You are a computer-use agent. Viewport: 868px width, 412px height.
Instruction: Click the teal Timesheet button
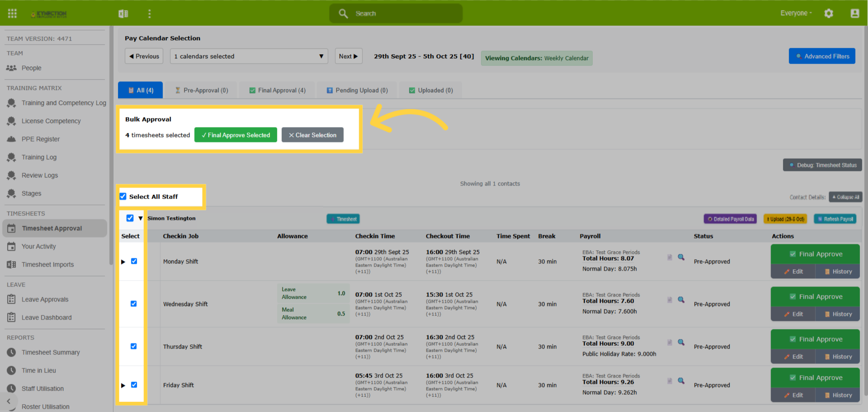(x=343, y=219)
